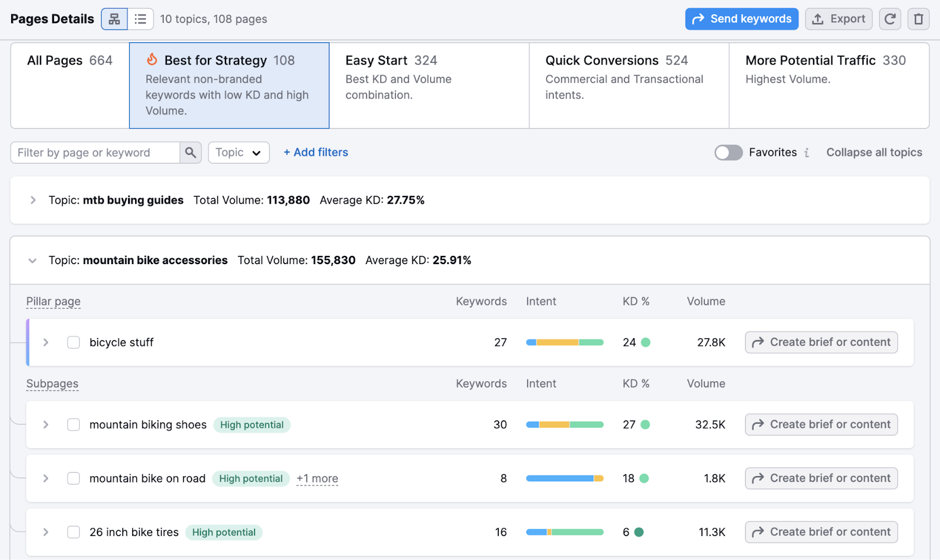Image resolution: width=940 pixels, height=560 pixels.
Task: Click the Favorites info icon
Action: pyautogui.click(x=808, y=152)
